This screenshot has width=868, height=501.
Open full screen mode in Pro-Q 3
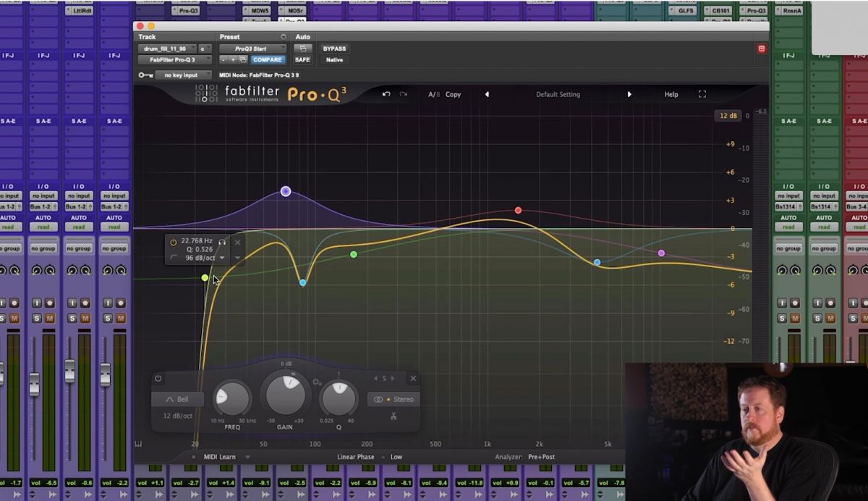tap(702, 93)
